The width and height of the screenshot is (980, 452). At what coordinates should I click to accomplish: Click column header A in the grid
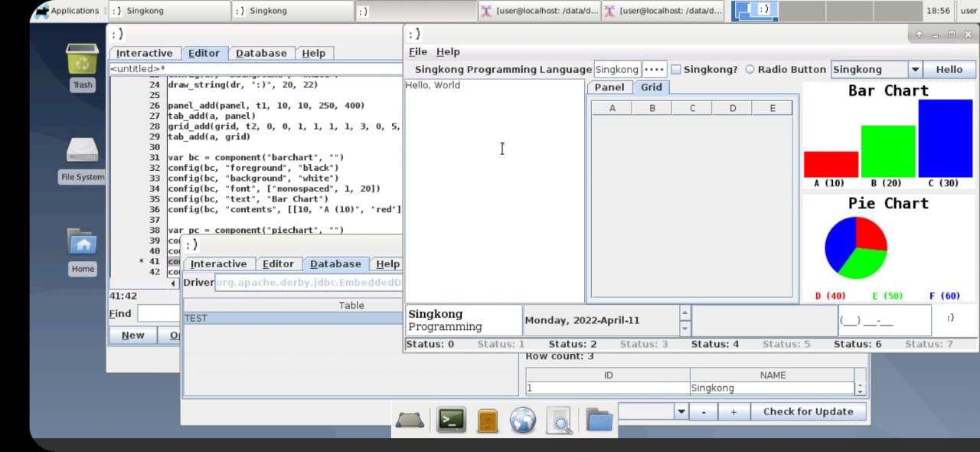612,108
